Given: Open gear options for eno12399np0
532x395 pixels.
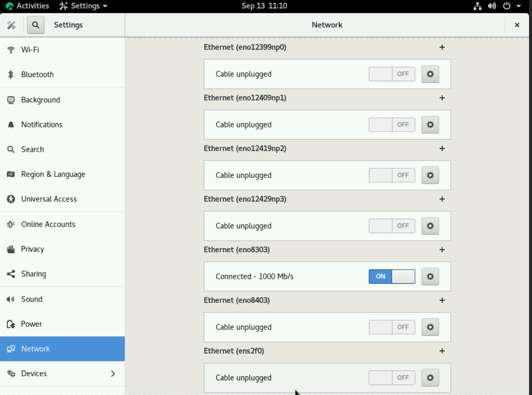Looking at the screenshot, I should (x=430, y=74).
